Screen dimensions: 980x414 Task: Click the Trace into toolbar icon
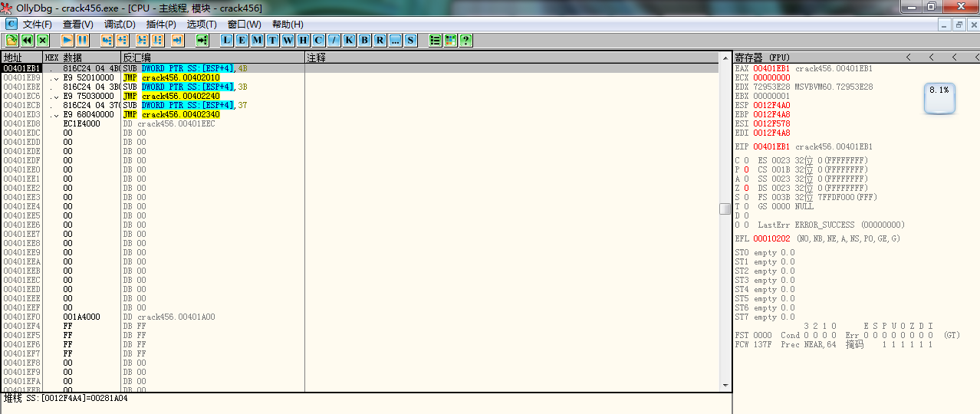pyautogui.click(x=142, y=40)
